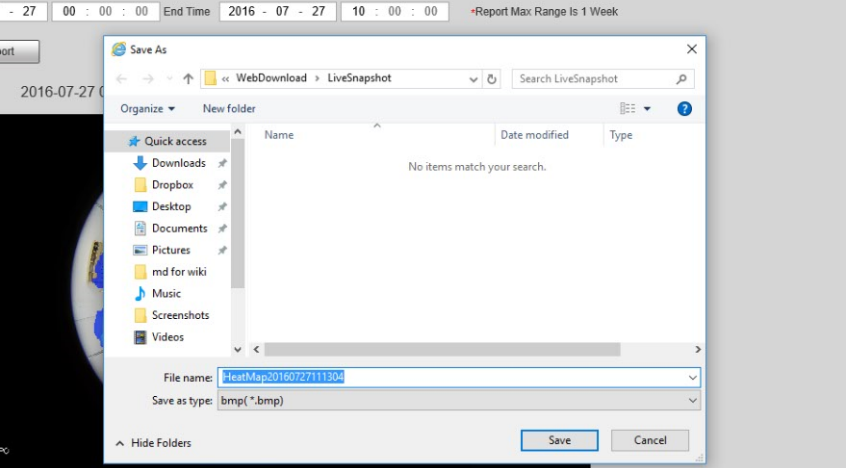
Task: Click folder icon in address bar
Action: coord(210,79)
